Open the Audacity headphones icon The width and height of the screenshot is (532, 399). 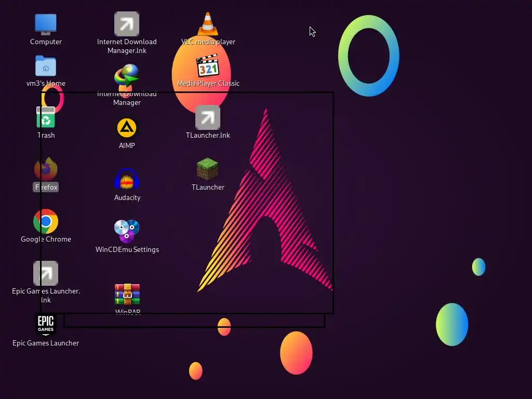[x=127, y=179]
